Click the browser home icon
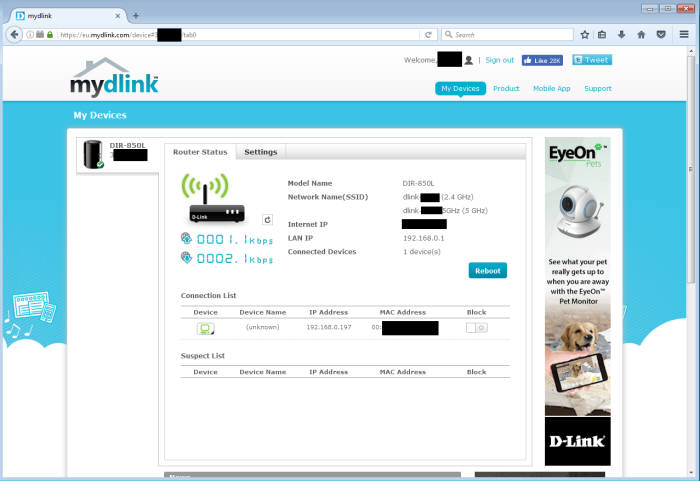This screenshot has height=481, width=700. click(x=641, y=35)
